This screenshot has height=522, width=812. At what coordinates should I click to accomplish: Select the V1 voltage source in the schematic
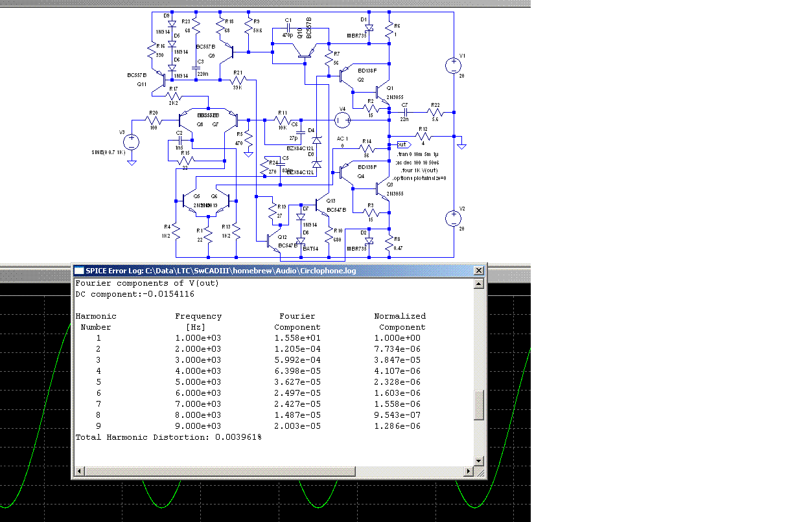click(453, 65)
